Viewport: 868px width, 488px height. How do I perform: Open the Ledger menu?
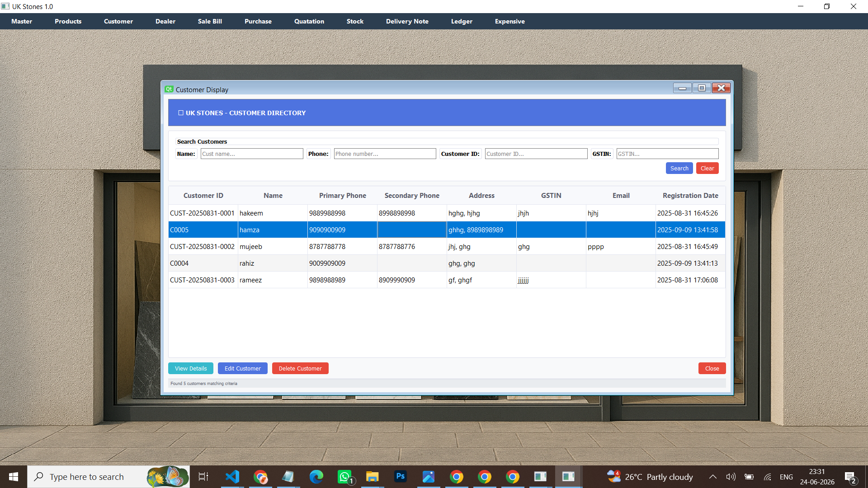pos(462,21)
